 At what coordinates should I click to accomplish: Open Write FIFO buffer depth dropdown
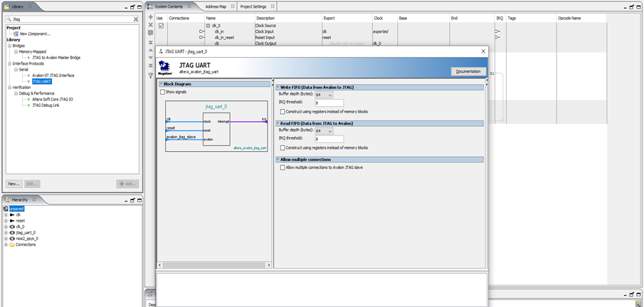(324, 95)
